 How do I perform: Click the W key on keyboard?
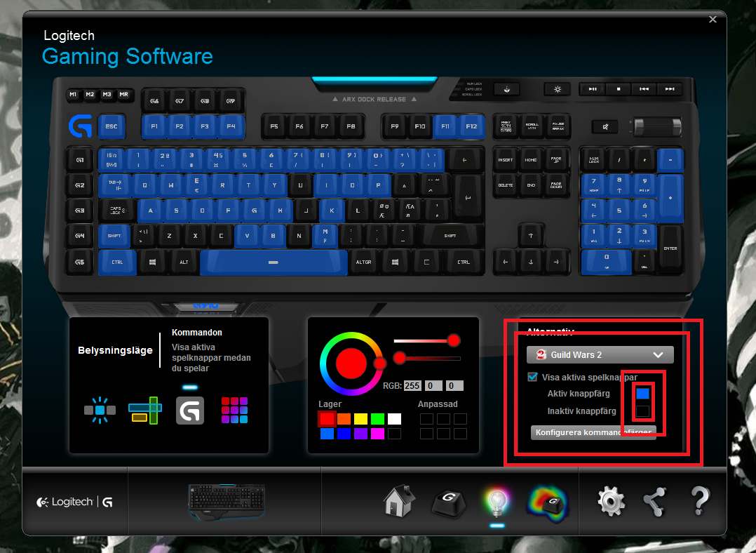pyautogui.click(x=170, y=185)
